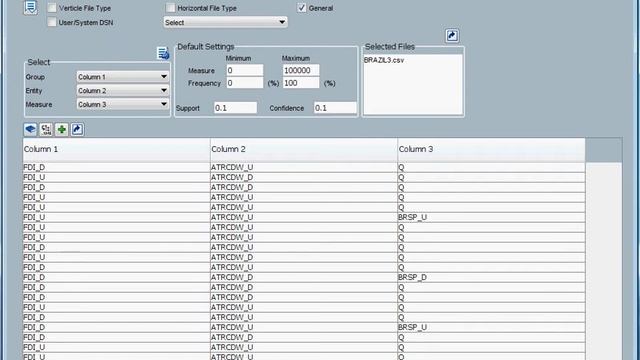Tick the User/System DSN checkbox
Image resolution: width=640 pixels, height=360 pixels.
[x=52, y=22]
